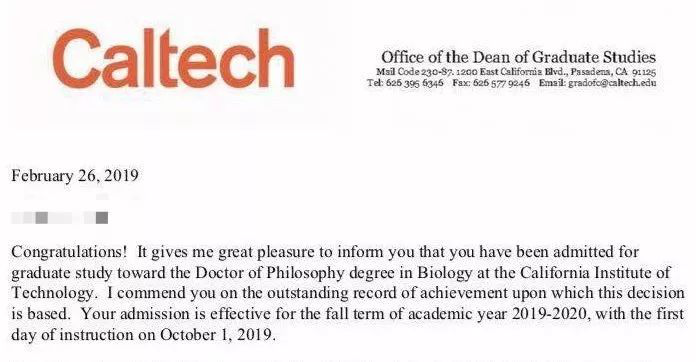Select the phrase Doctor of Philosophy
The image size is (696, 362).
269,272
